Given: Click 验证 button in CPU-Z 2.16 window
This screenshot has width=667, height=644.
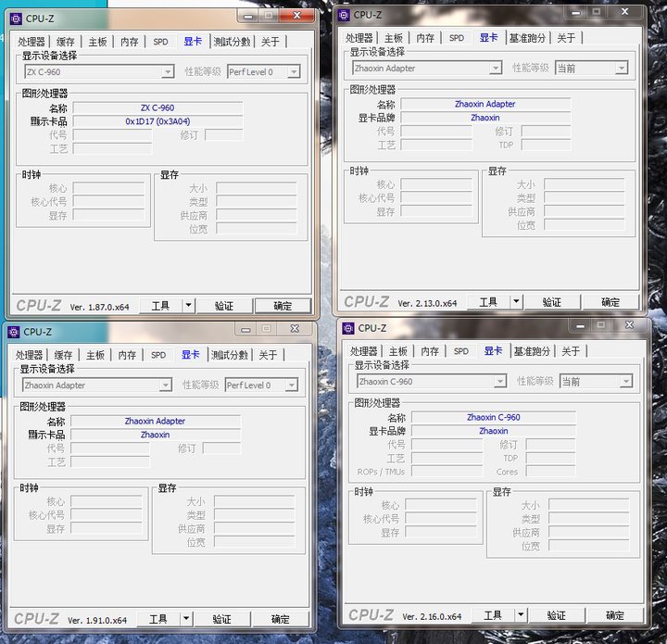Looking at the screenshot, I should point(557,615).
